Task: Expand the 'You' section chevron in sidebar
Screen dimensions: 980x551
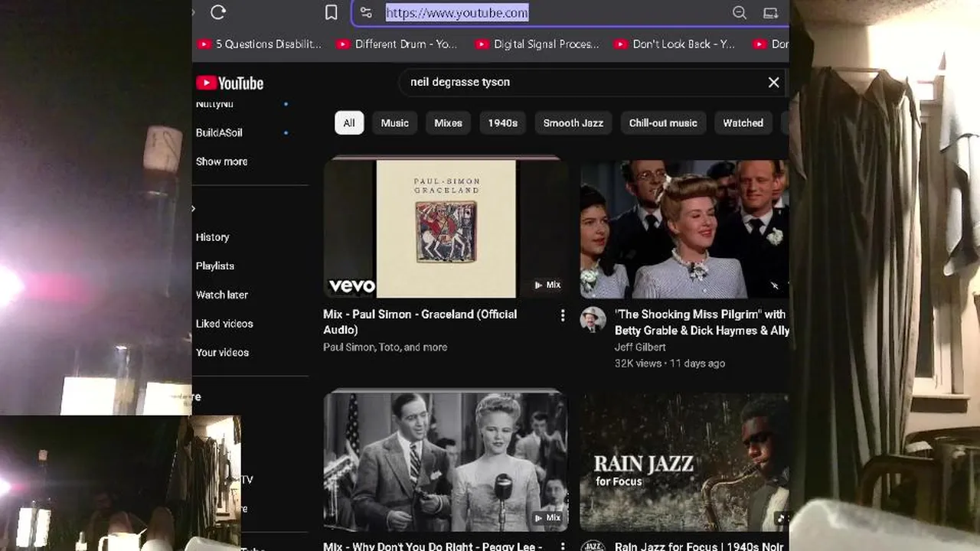Action: click(194, 208)
